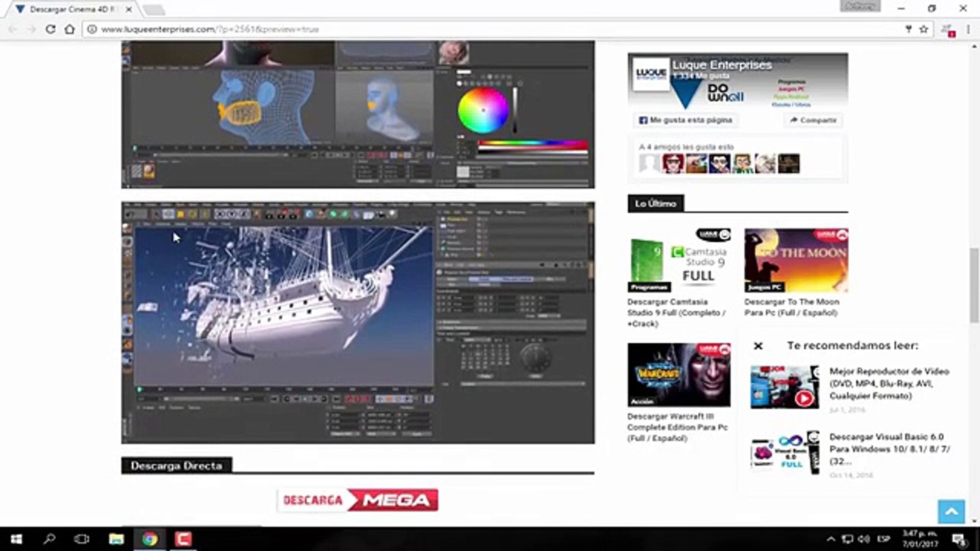Open the Windows Start menu
Screen dimensions: 980x551
tap(16, 539)
